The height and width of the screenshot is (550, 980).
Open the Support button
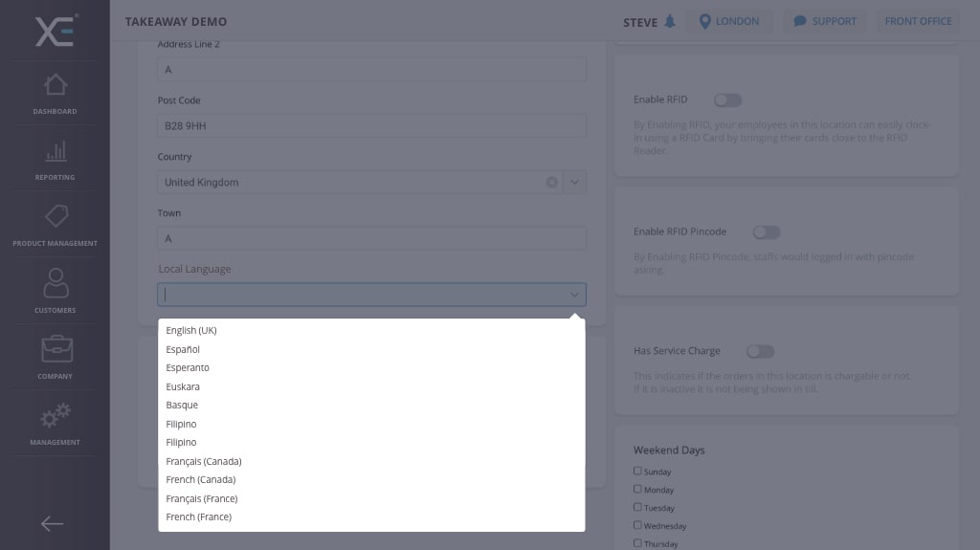(x=824, y=21)
